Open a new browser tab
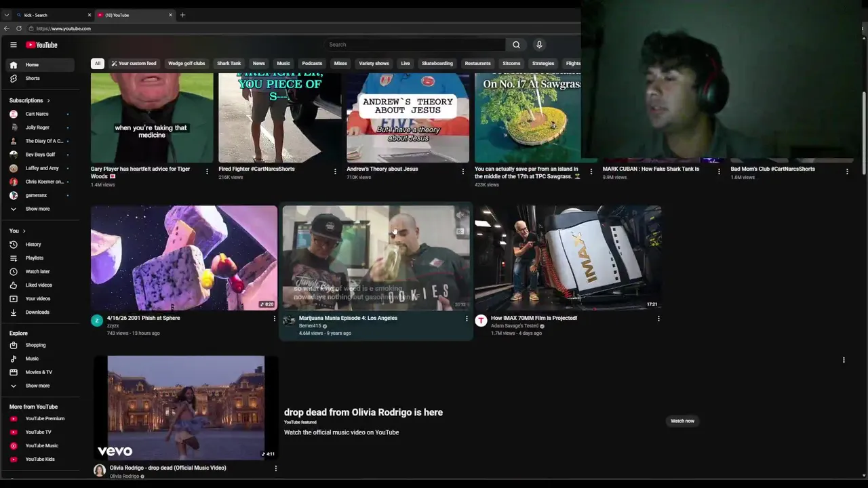Screen dimensions: 868x488 click(182, 15)
